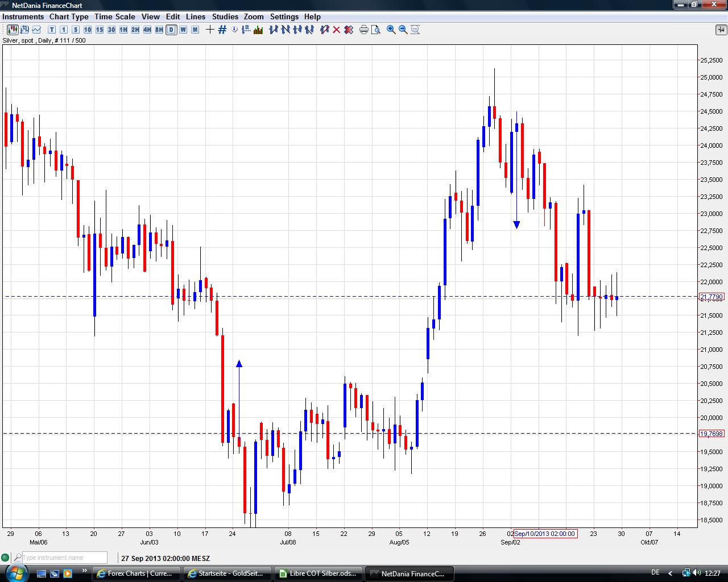Open the Studies menu
Viewport: 728px width, 582px height.
225,16
